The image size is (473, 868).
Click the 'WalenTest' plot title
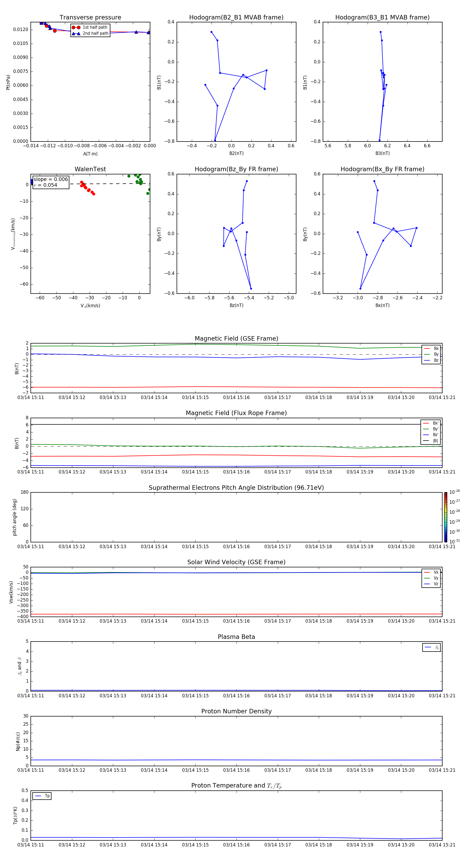90,169
